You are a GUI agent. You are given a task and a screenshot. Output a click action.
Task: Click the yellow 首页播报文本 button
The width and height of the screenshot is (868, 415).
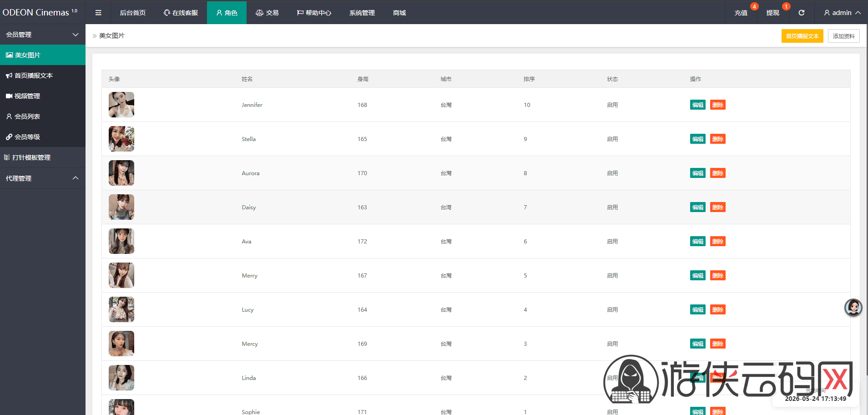coord(802,36)
